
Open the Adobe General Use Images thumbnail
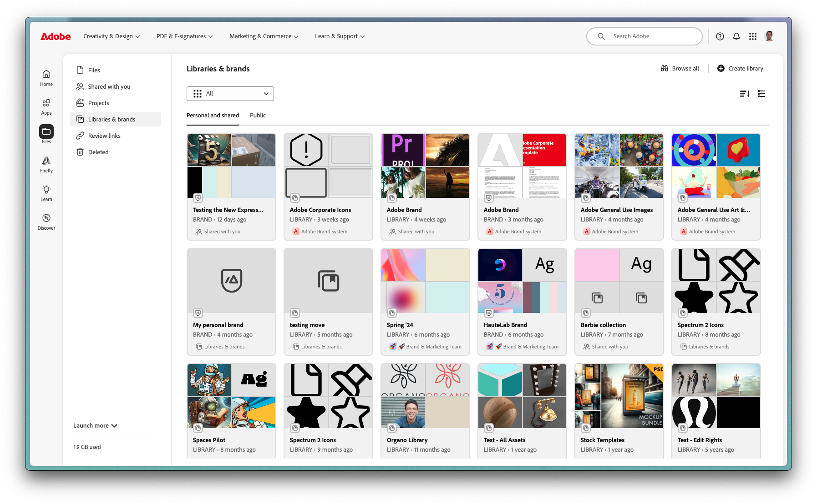619,166
